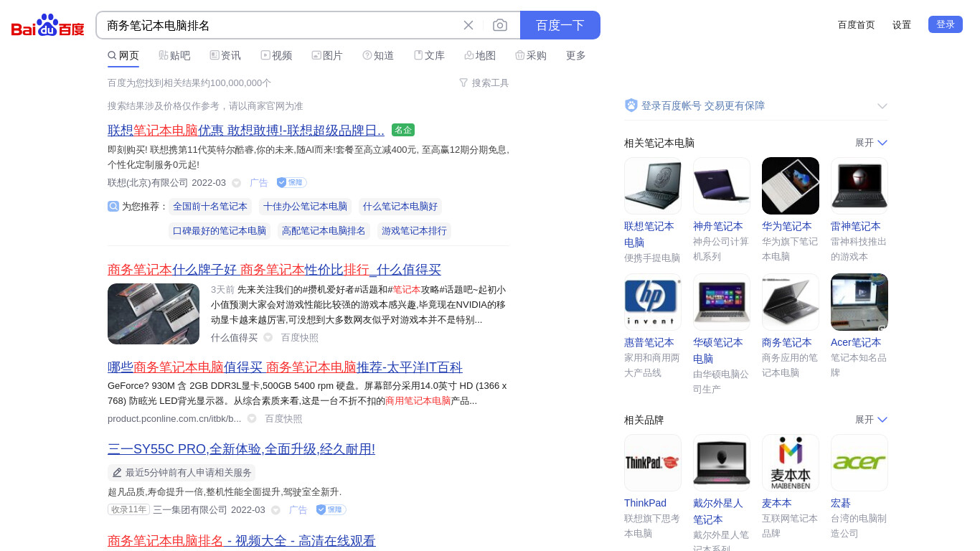Open camera image search icon
This screenshot has height=551, width=980.
tap(500, 25)
